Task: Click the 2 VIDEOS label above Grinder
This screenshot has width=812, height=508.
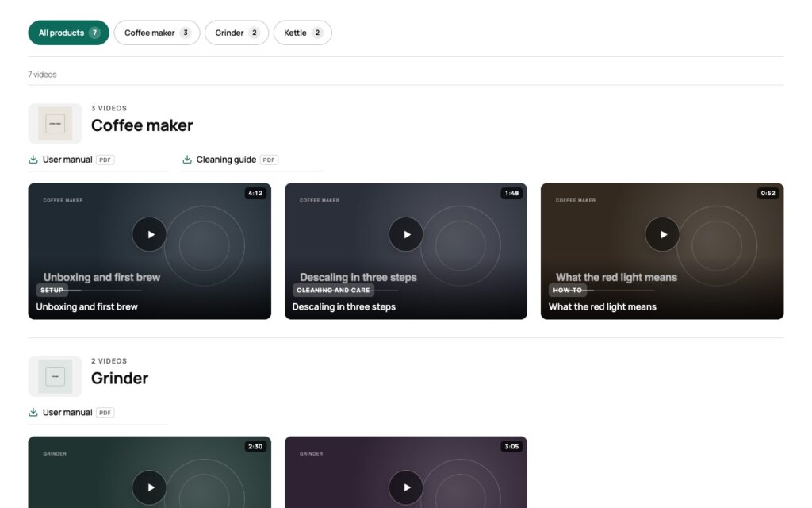Action: click(x=109, y=361)
